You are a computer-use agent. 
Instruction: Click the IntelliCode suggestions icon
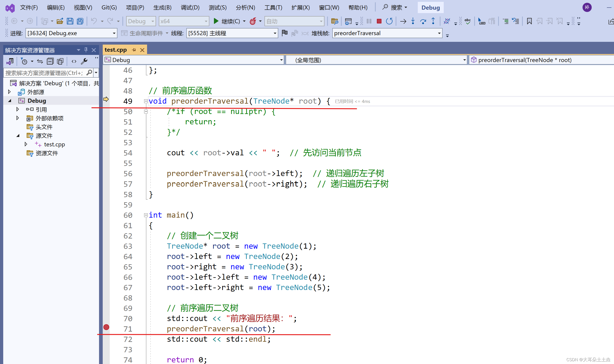pyautogui.click(x=447, y=21)
